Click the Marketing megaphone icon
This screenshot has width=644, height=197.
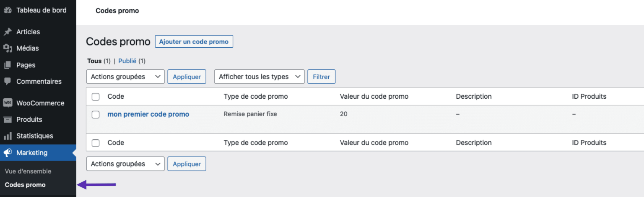click(8, 153)
